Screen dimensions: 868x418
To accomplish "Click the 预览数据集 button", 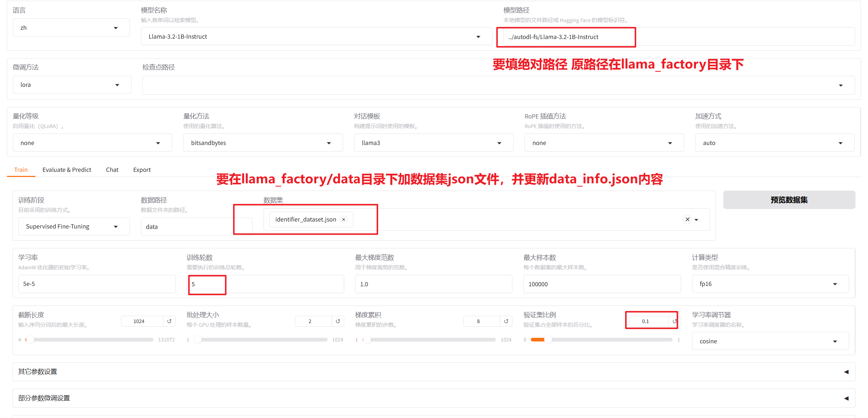I will pyautogui.click(x=789, y=200).
